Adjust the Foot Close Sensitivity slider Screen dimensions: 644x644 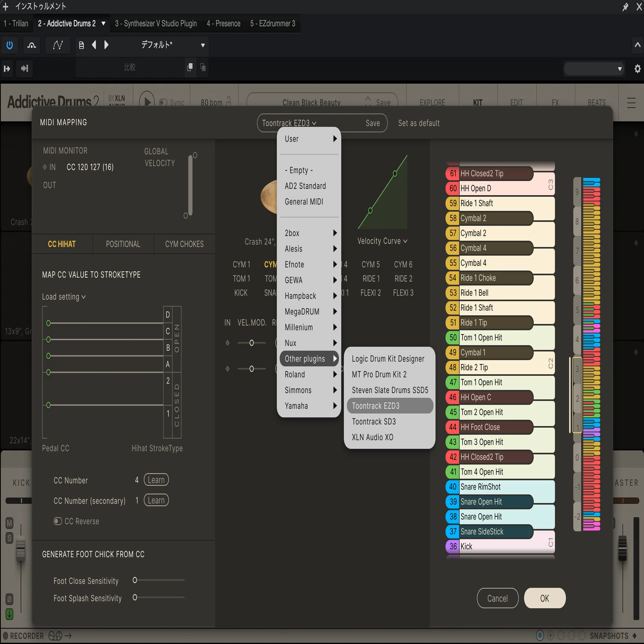[159, 580]
